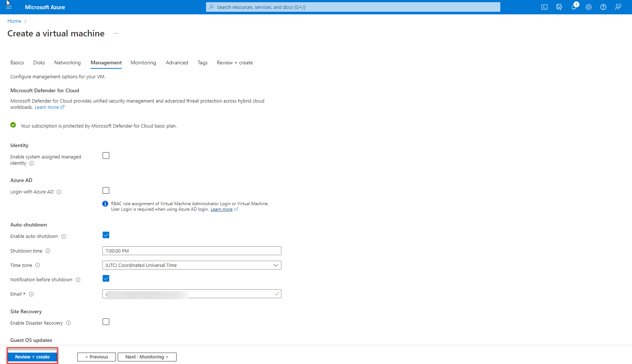Uncheck Enable auto-shutdown
Screen dimensions: 632x364
tap(106, 235)
